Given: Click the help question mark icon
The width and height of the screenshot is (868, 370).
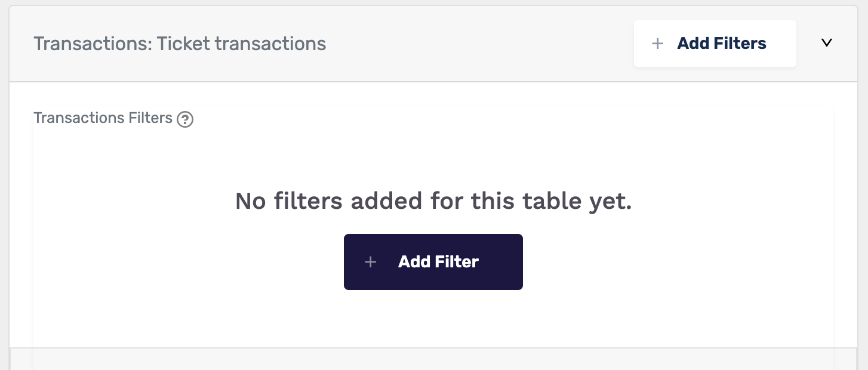Looking at the screenshot, I should coord(185,119).
